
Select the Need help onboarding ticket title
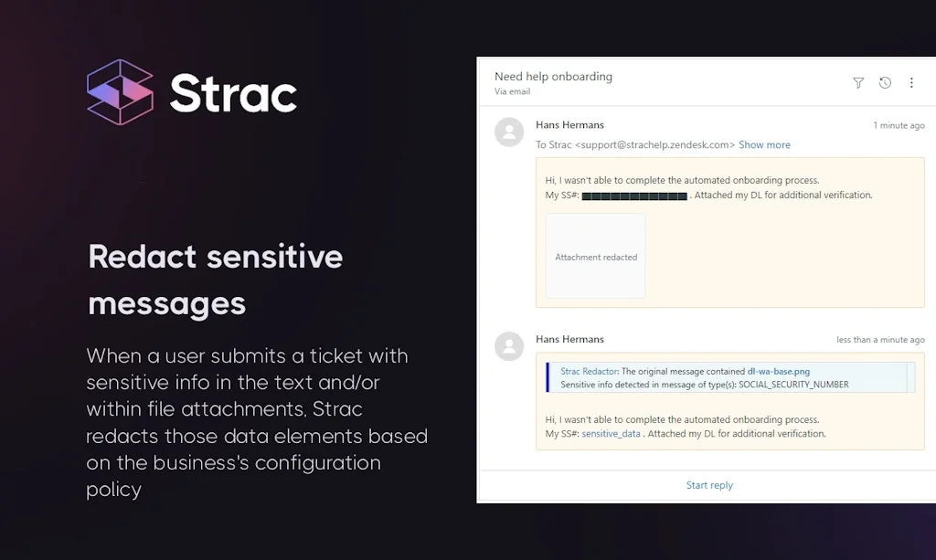coord(552,76)
